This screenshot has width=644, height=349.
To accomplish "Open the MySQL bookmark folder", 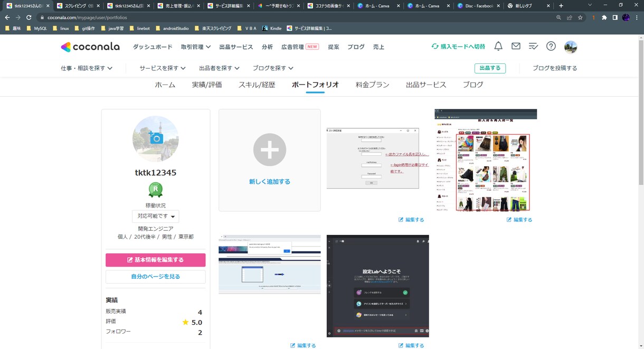I will 36,29.
